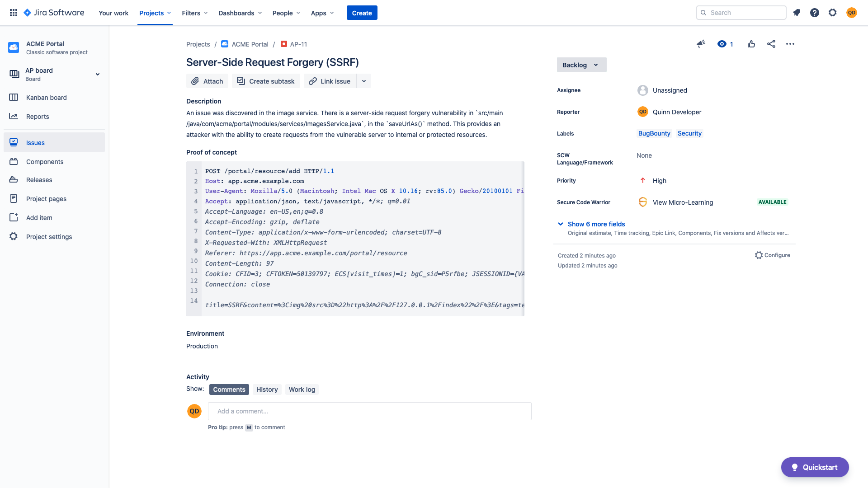The height and width of the screenshot is (488, 868).
Task: Select the History activity tab
Action: (x=267, y=389)
